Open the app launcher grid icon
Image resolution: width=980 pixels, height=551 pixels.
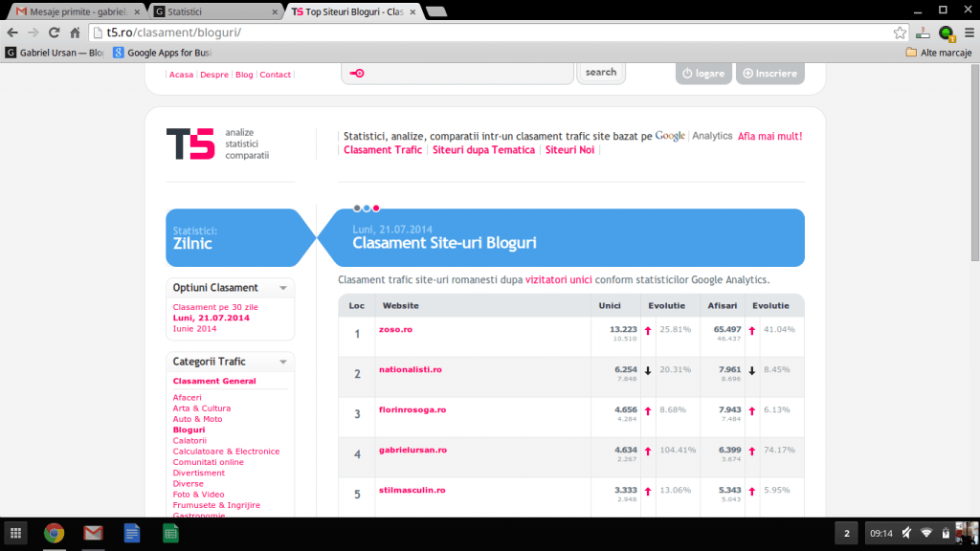15,533
